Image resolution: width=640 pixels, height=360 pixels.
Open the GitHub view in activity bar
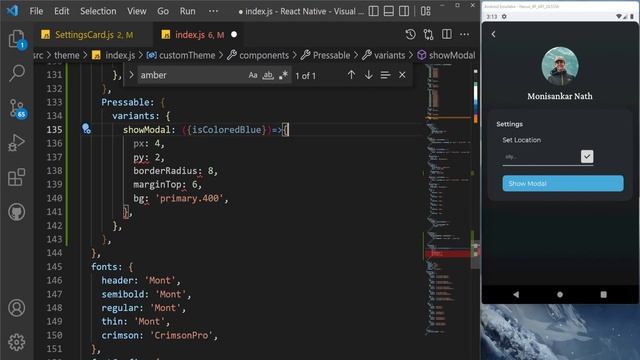pos(17,212)
